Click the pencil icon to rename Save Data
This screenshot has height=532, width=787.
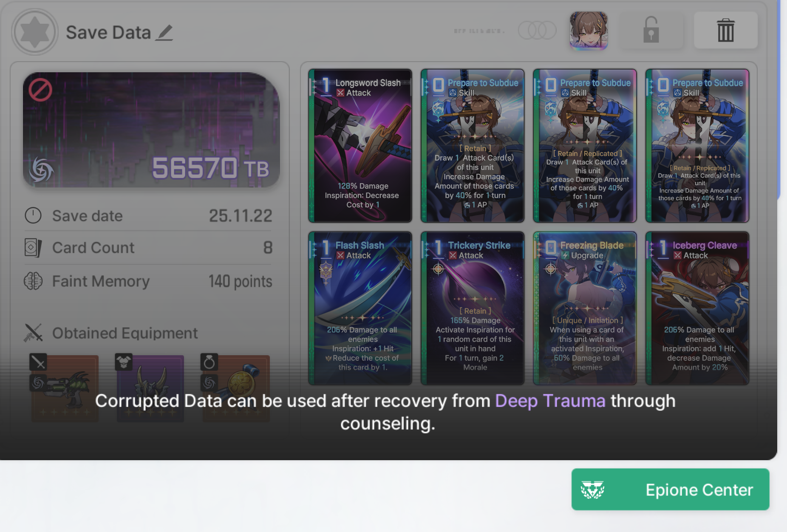(164, 33)
